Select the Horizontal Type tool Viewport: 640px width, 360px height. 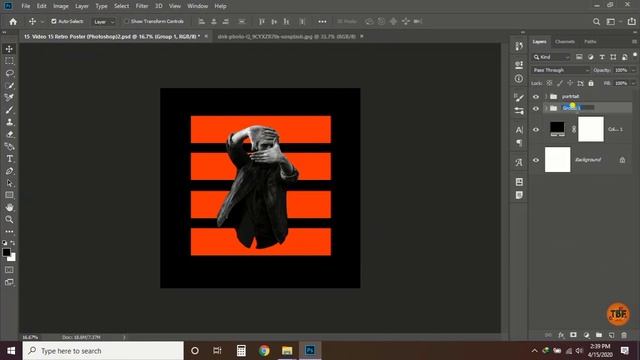point(9,159)
